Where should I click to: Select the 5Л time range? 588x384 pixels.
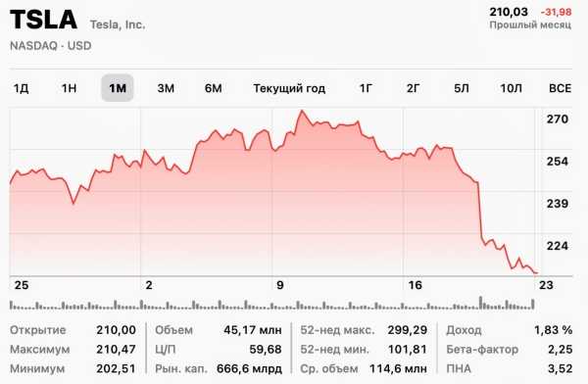pyautogui.click(x=462, y=88)
